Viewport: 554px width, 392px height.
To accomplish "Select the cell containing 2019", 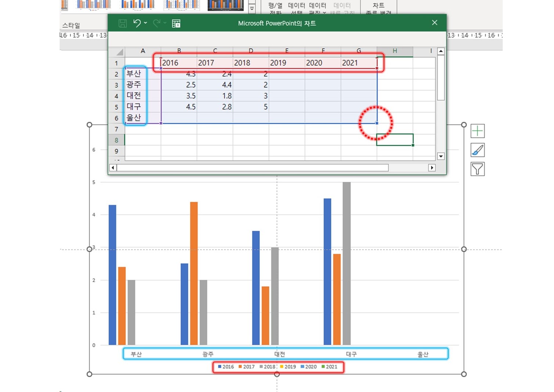I will [x=287, y=63].
